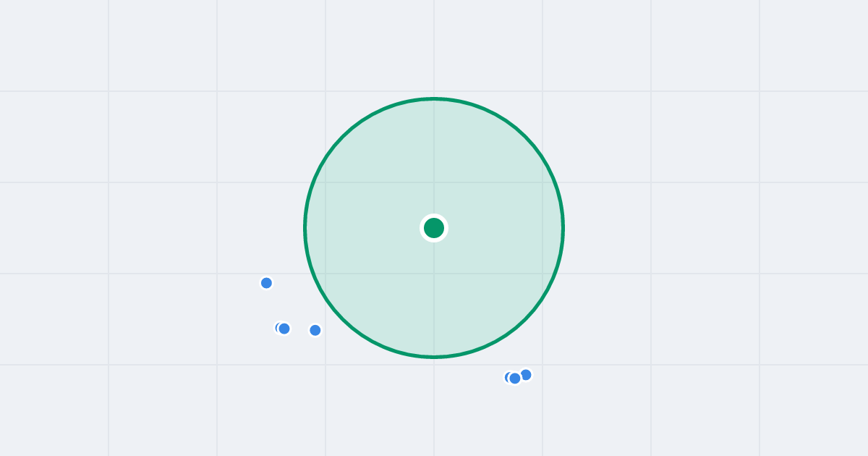Click the green center marker of the circle
Screen dimensions: 868x456
coord(434,228)
